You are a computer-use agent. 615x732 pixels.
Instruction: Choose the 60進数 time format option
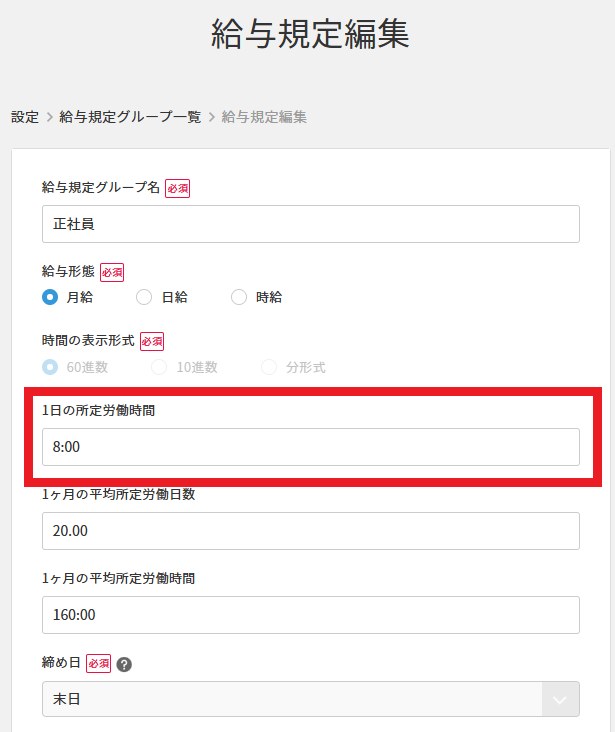[50, 367]
